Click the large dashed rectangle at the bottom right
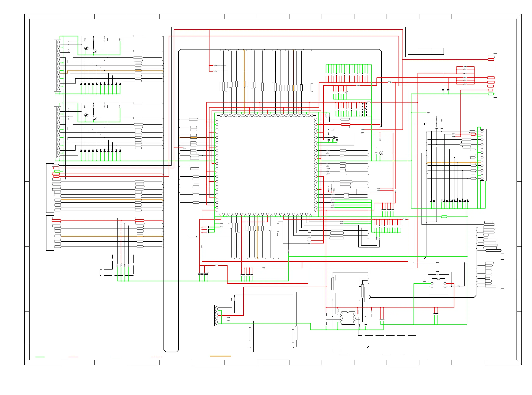Viewport: 532px width, 395px height. [x=378, y=345]
